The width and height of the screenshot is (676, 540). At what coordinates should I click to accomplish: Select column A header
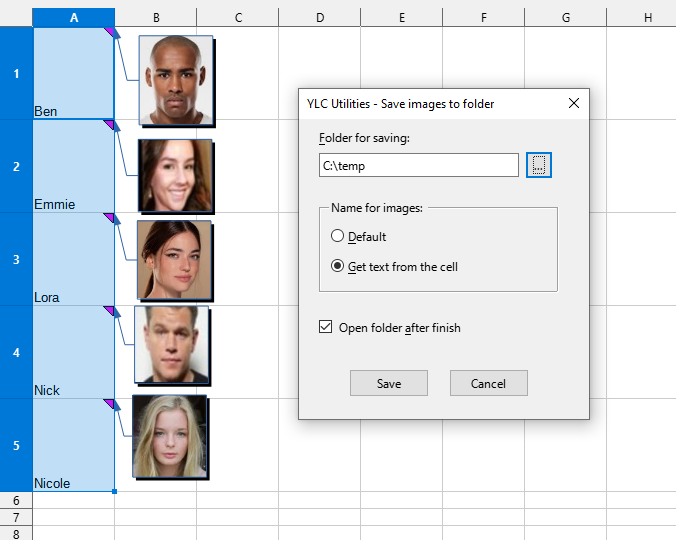point(73,18)
